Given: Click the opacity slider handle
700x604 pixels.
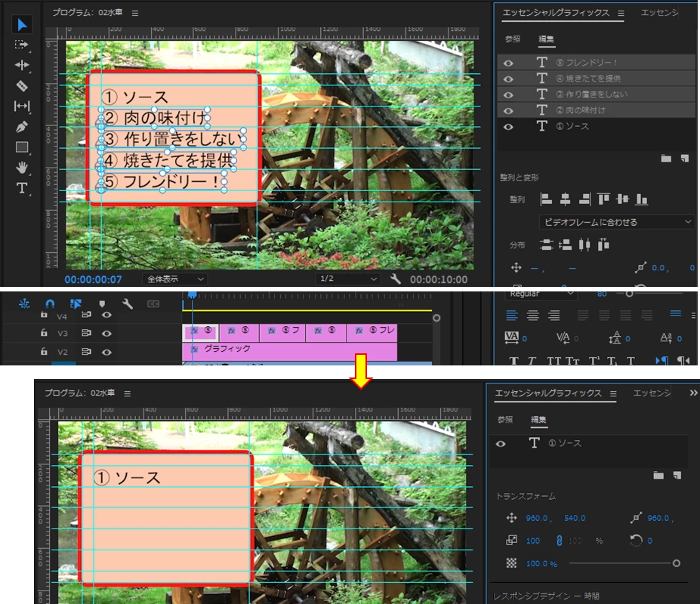Looking at the screenshot, I should click(677, 563).
